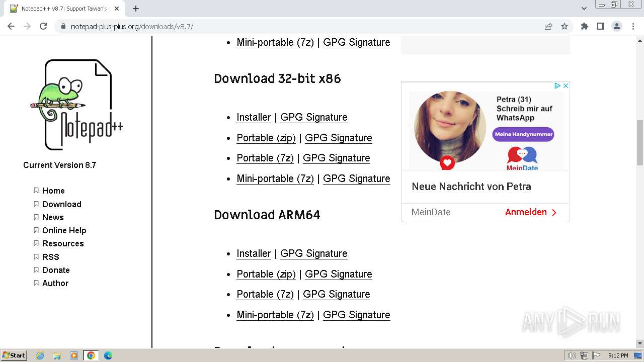This screenshot has width=644, height=362.
Task: Open the network tray icon
Action: (x=584, y=355)
